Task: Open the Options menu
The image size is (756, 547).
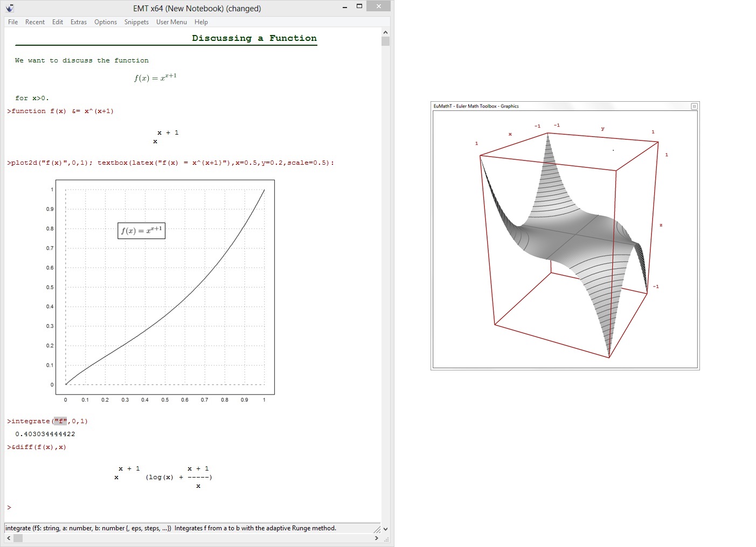Action: 106,22
